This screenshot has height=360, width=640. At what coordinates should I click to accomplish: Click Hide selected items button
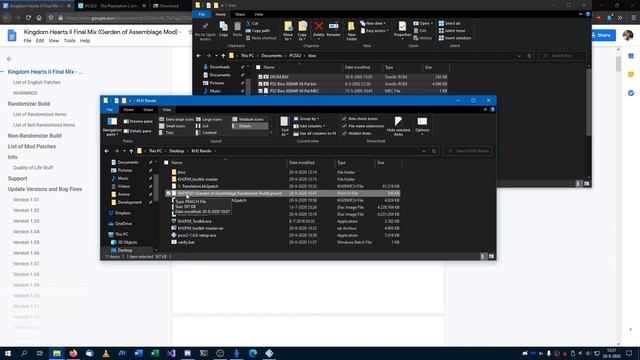pos(398,126)
